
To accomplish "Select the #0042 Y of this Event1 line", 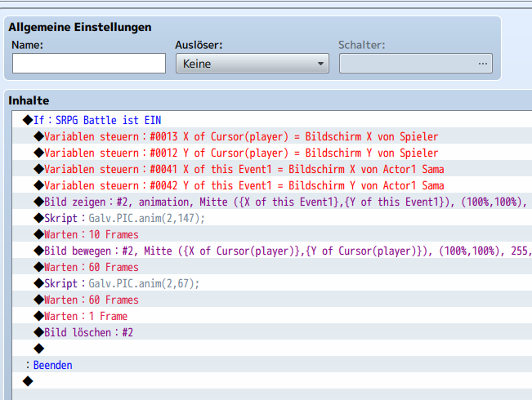I will point(272,185).
